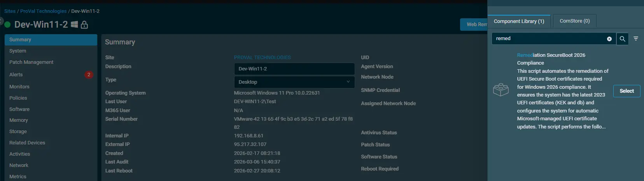Click the Description field containing Dev-Win11-2
The height and width of the screenshot is (181, 644).
coord(294,69)
